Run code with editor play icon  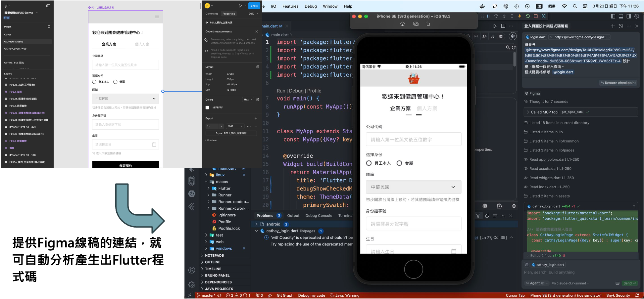coord(495,26)
